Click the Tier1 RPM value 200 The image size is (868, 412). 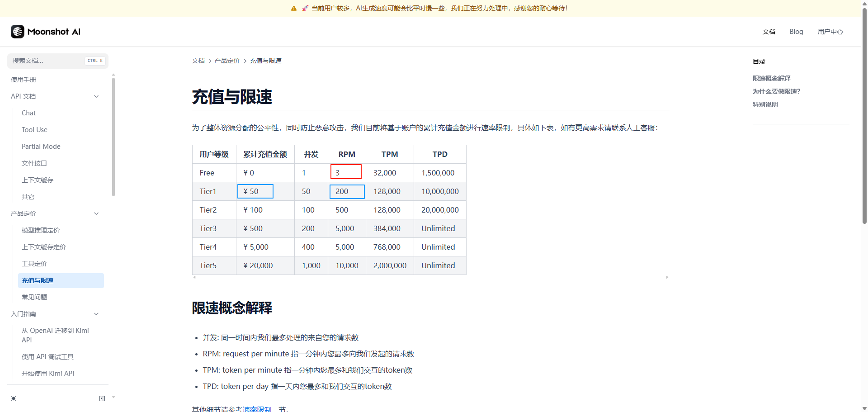point(347,191)
